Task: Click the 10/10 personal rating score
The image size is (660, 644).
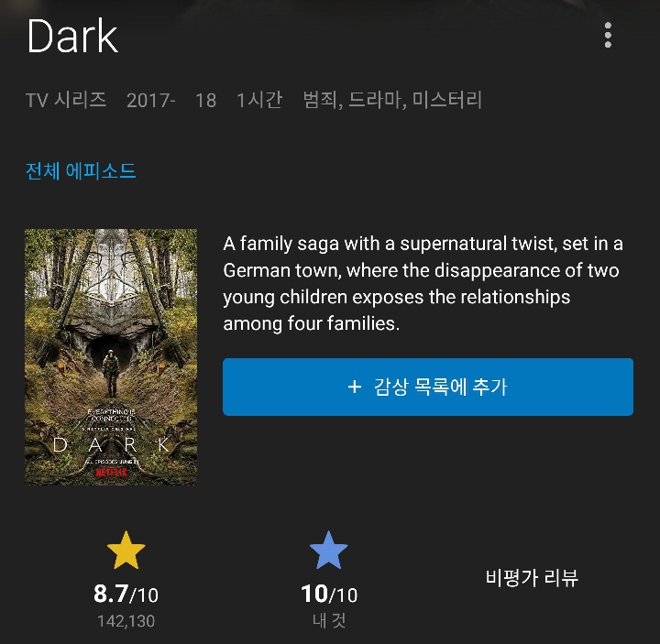Action: [329, 594]
